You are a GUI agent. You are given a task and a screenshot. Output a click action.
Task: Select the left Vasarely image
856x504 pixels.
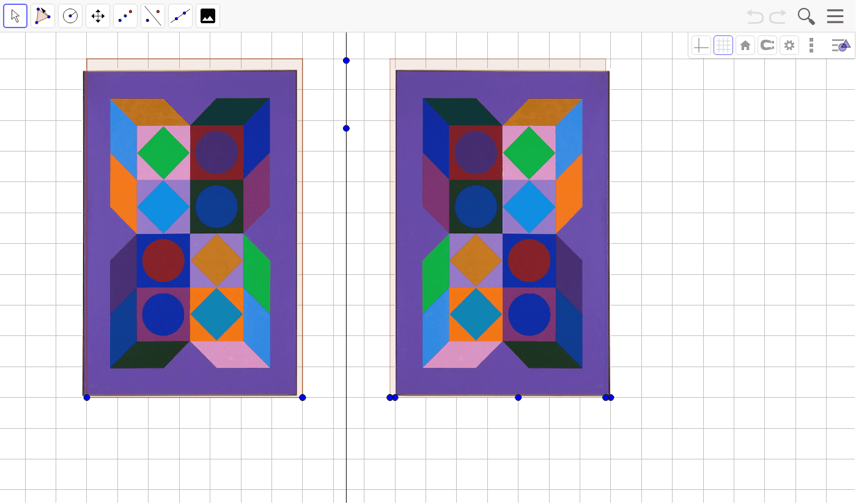pos(190,233)
